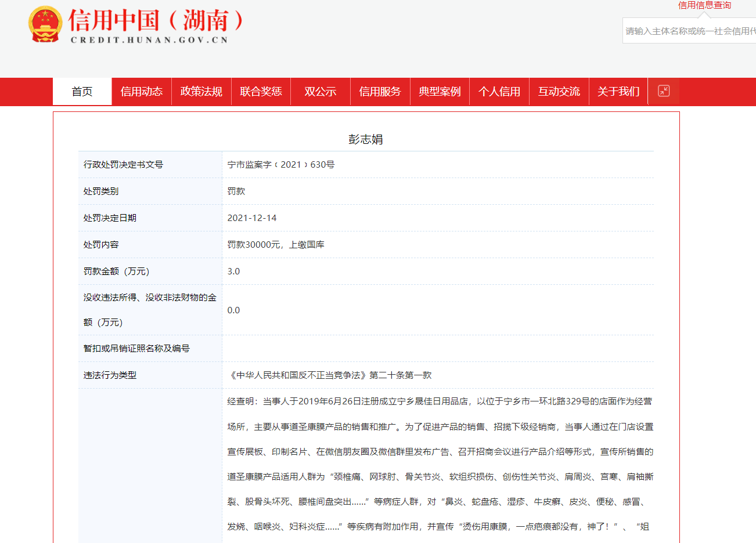Click the national emblem logo

[45, 24]
